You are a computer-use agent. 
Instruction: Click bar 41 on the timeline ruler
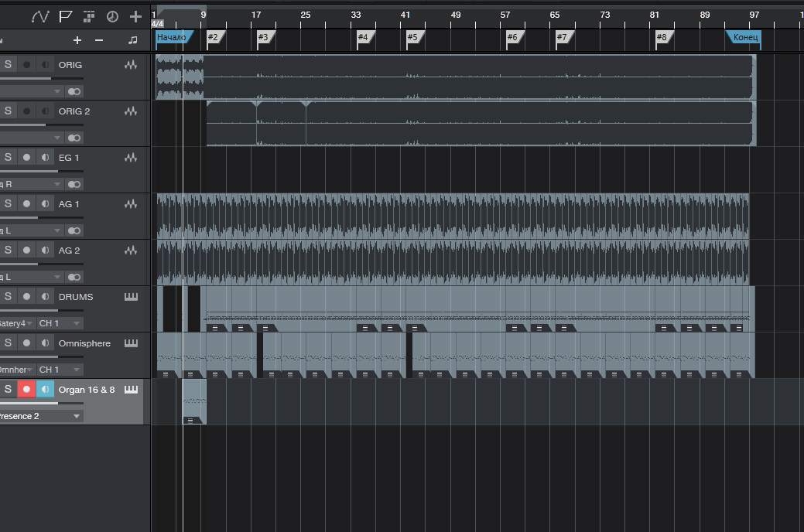(405, 15)
